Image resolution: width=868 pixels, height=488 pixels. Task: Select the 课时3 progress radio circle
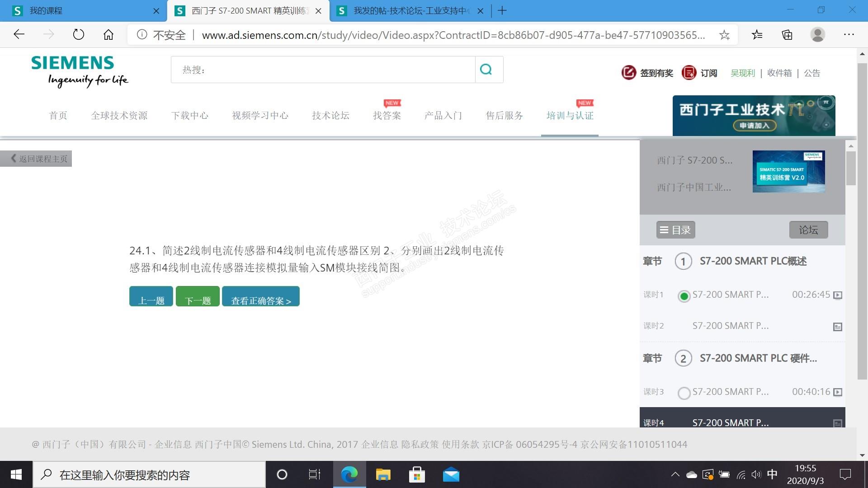pos(684,393)
